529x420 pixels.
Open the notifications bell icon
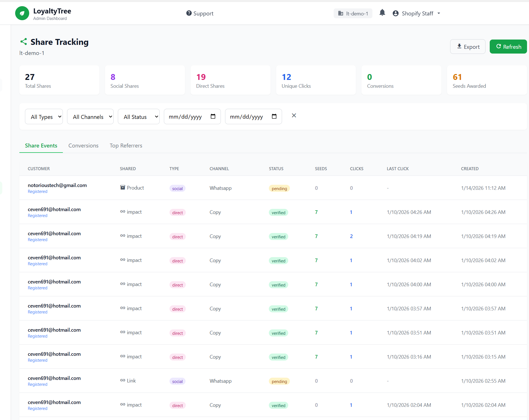382,13
